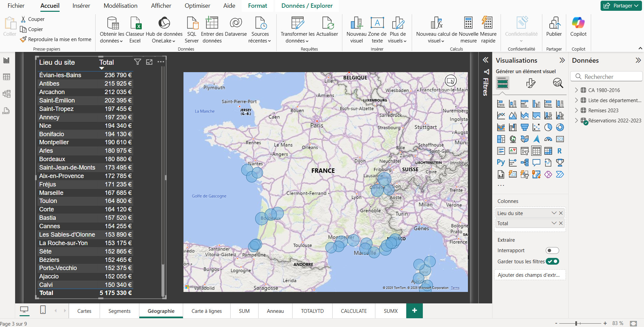Open the Terms link on the map
The height and width of the screenshot is (327, 644).
tap(455, 288)
